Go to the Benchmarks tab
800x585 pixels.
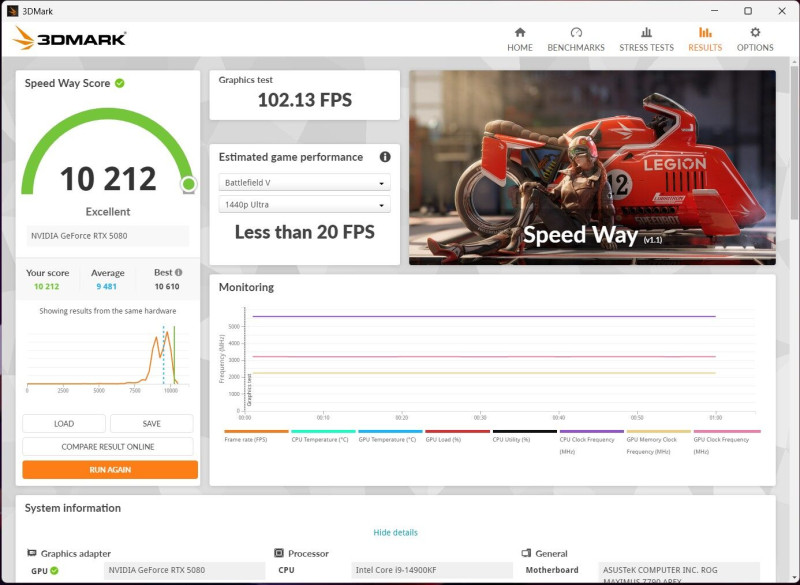[x=576, y=40]
